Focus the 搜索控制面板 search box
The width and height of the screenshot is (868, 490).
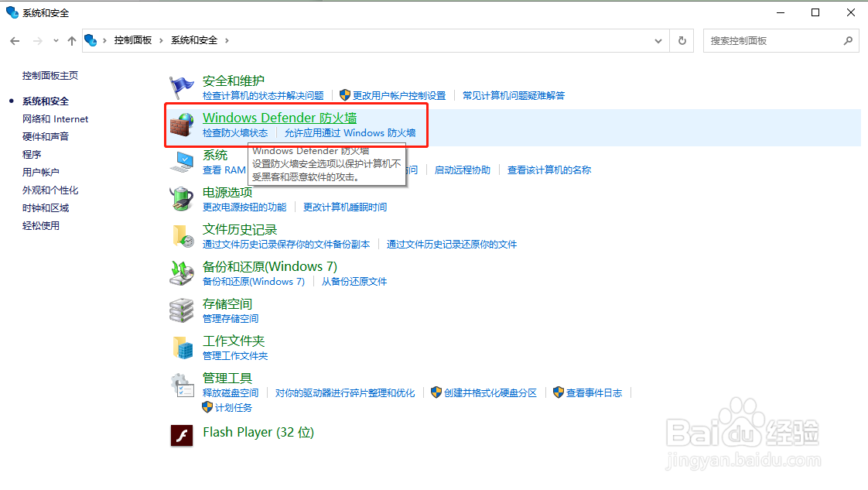[x=773, y=41]
